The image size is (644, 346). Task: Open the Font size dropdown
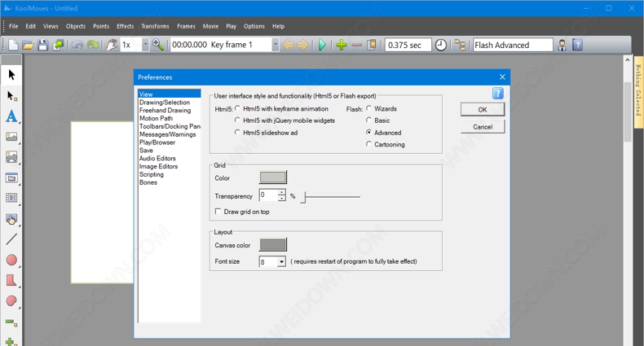click(281, 261)
